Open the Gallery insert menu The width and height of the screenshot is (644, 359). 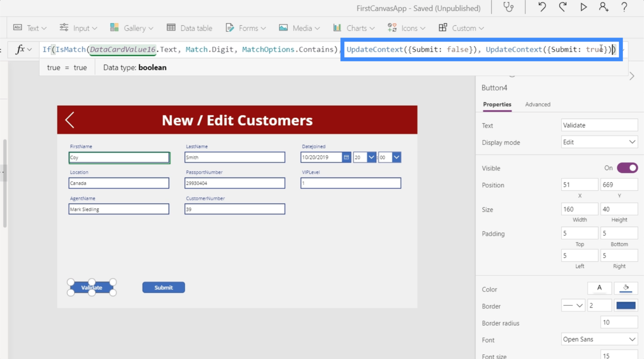pos(131,28)
